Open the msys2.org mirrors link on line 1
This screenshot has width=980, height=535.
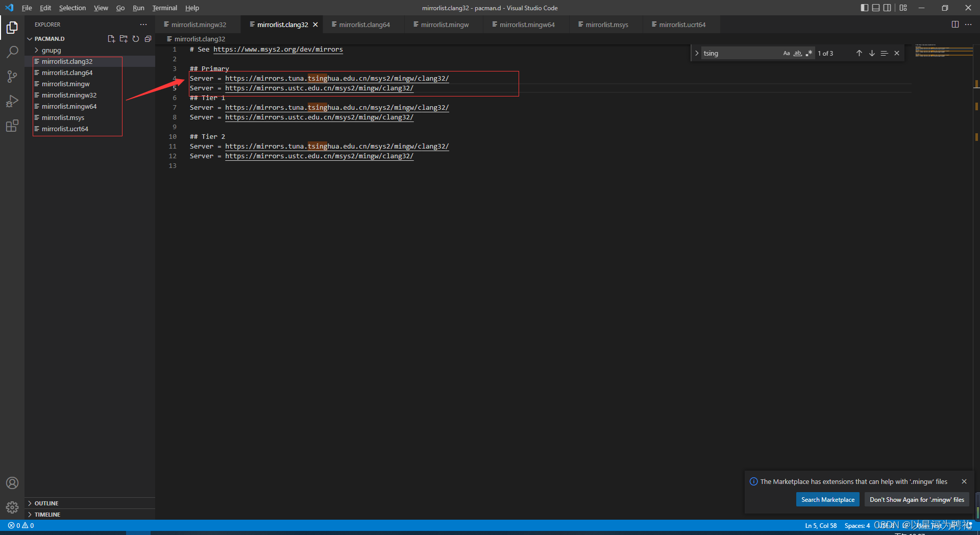click(x=278, y=50)
